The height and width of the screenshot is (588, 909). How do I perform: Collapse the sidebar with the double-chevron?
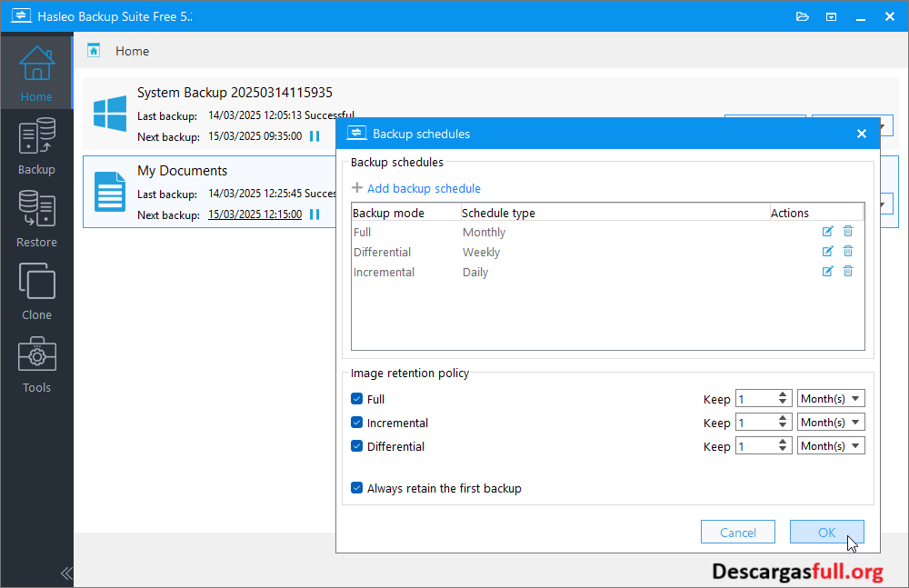65,573
